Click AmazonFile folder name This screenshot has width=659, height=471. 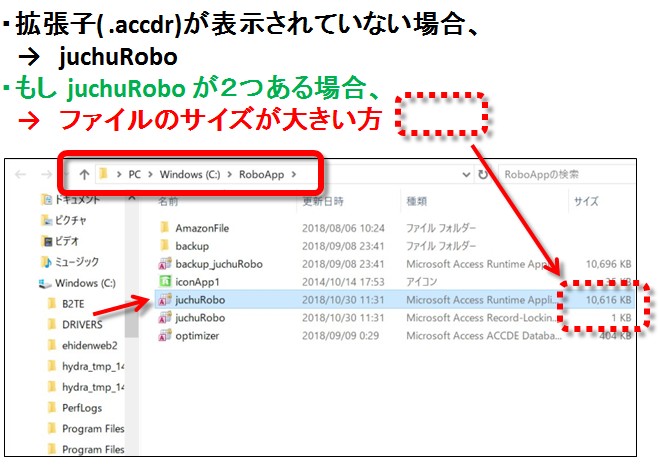pyautogui.click(x=202, y=228)
